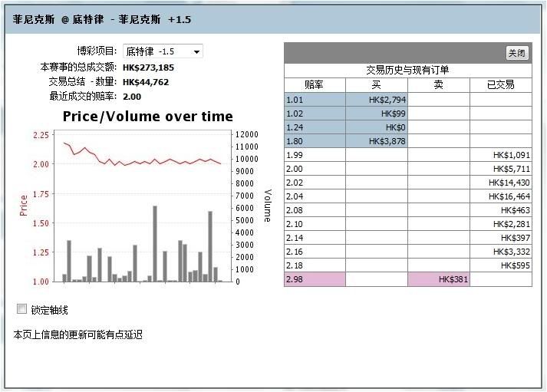
Task: Click the HK$3,878 buy order at 1.80
Action: [x=376, y=141]
